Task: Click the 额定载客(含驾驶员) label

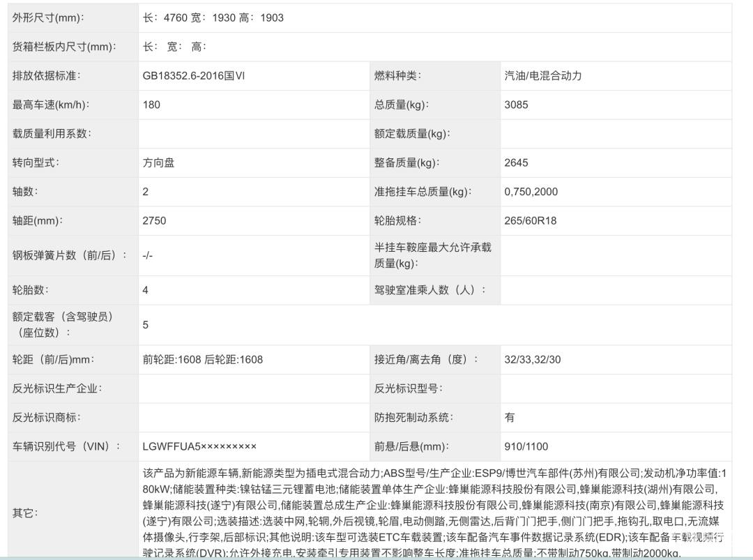Action: coord(63,324)
